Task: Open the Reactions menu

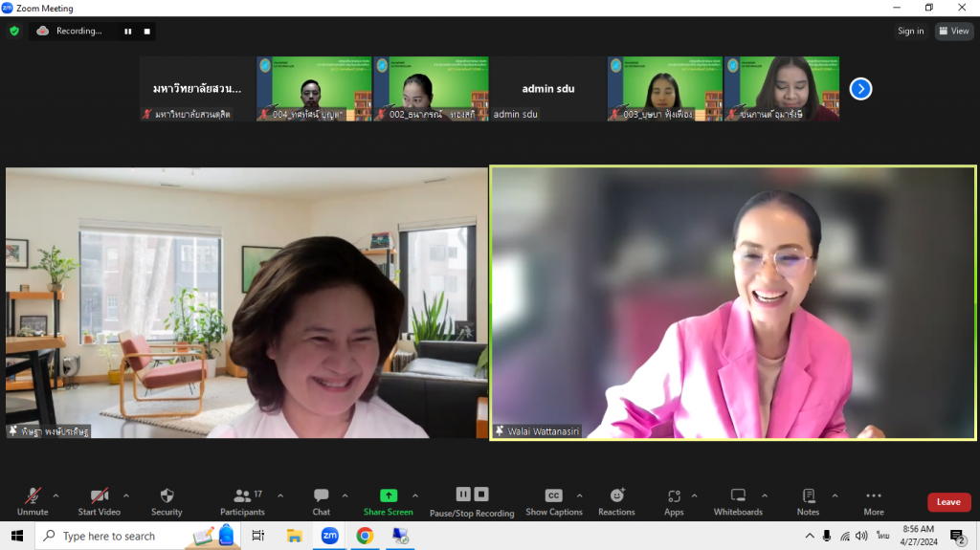Action: pyautogui.click(x=616, y=500)
